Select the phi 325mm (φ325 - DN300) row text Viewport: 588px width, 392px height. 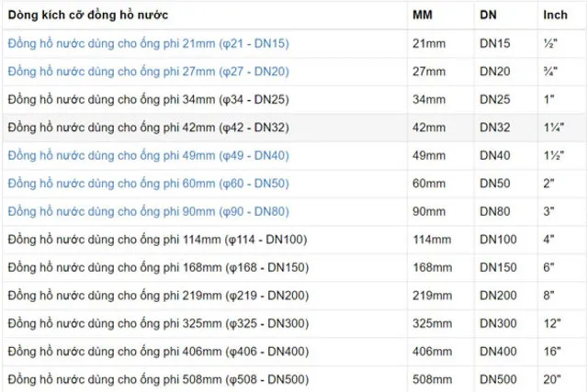pos(157,324)
